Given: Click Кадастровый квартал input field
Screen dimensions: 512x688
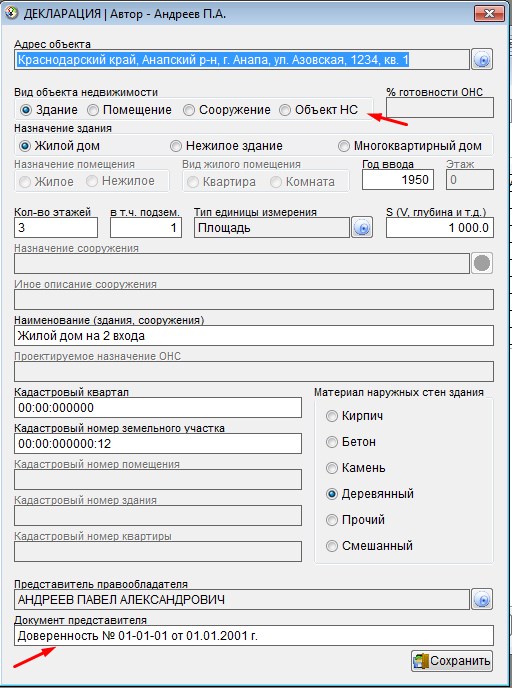Looking at the screenshot, I should [x=158, y=408].
